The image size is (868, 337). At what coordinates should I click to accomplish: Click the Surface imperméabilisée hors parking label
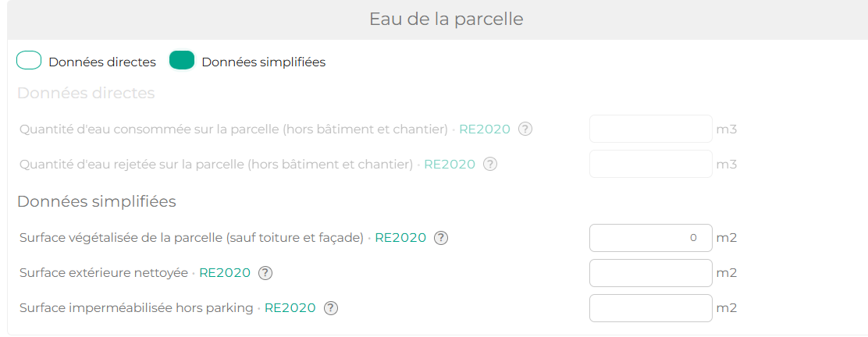click(136, 308)
